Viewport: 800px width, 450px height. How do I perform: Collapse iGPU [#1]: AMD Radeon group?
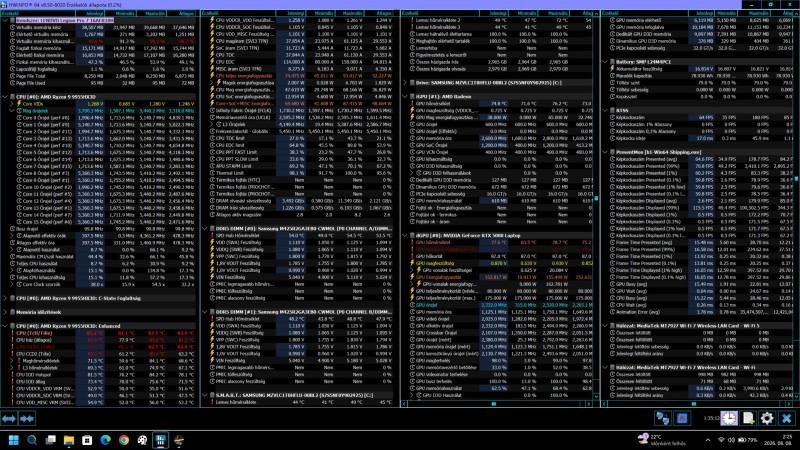(405, 96)
